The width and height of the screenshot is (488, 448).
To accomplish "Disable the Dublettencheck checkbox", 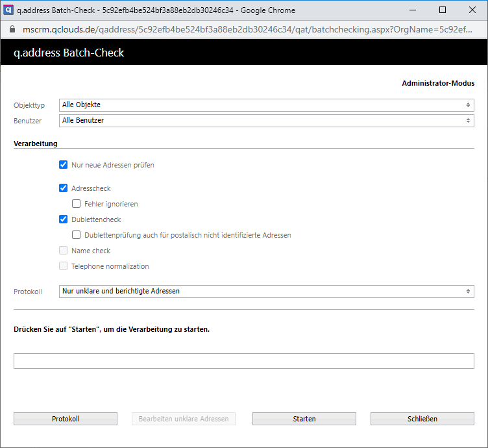I will 64,219.
